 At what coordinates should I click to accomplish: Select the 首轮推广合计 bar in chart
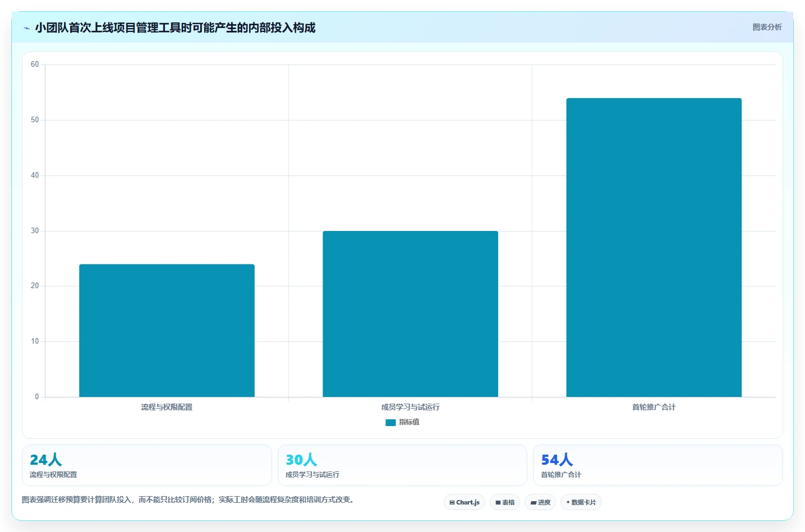(654, 248)
